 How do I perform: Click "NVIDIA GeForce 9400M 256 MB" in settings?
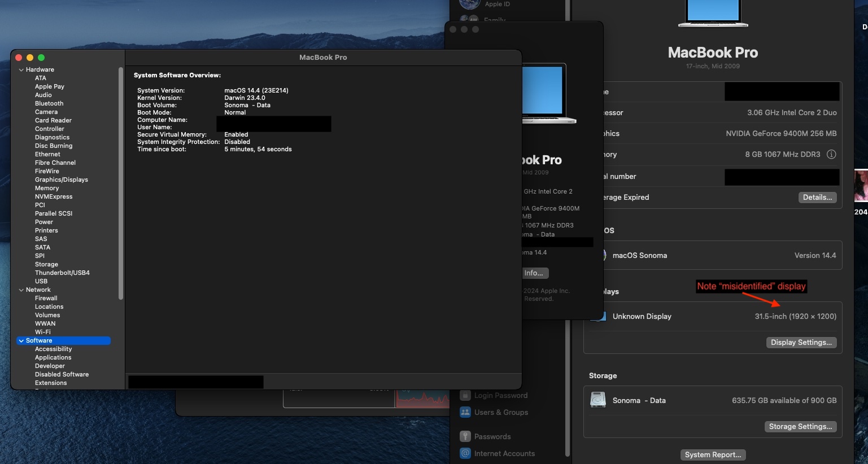click(781, 133)
